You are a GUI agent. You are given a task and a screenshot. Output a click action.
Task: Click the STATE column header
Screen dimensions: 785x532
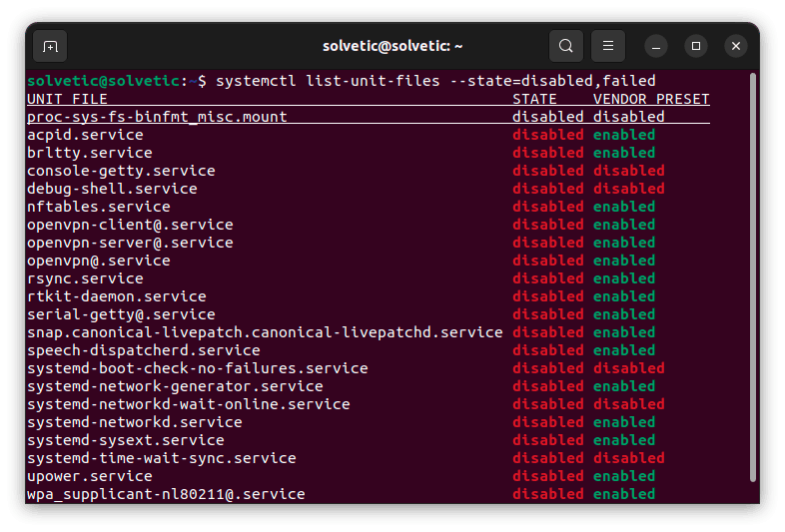tap(534, 99)
